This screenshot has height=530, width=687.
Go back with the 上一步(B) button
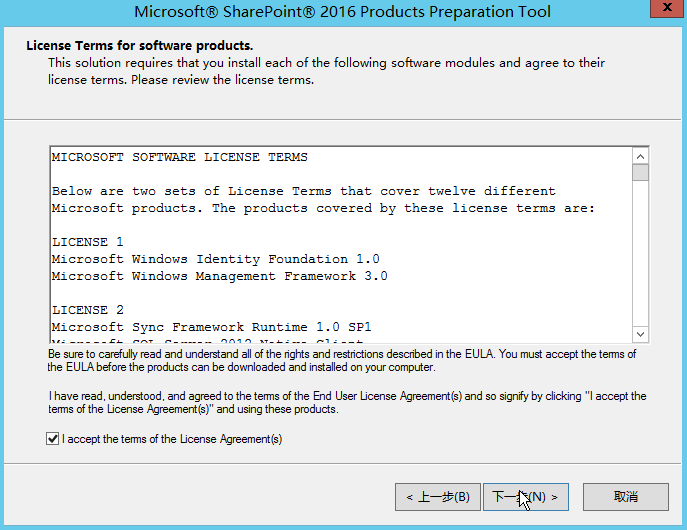[437, 496]
